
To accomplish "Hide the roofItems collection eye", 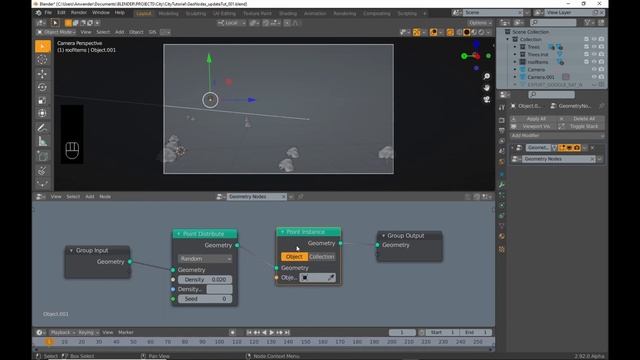I will click(594, 62).
